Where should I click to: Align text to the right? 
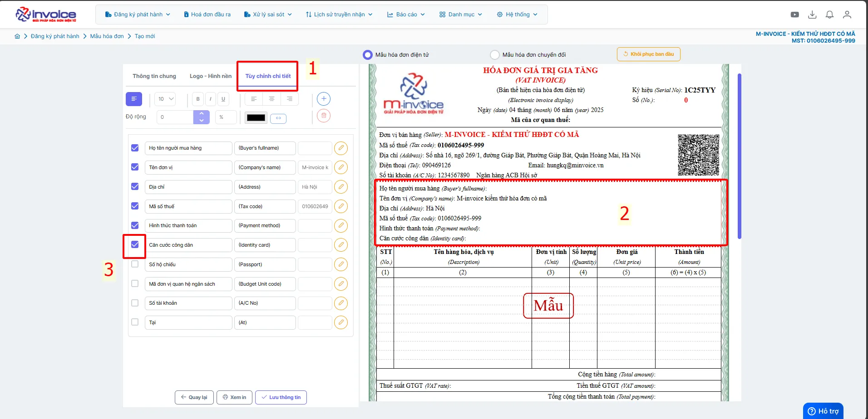pyautogui.click(x=290, y=99)
